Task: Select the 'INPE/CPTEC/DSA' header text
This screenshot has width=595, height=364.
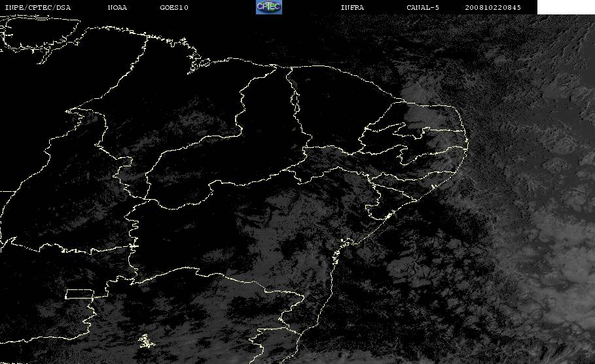Action: point(37,8)
